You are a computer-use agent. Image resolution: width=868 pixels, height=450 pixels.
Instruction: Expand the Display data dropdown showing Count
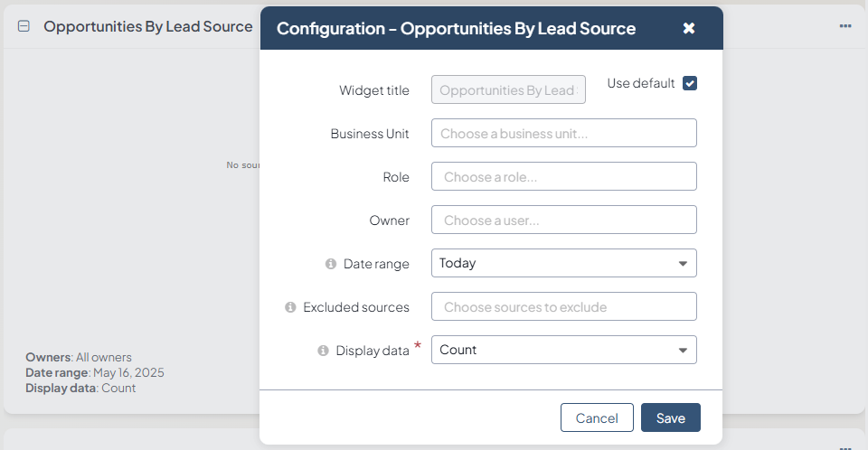(563, 350)
